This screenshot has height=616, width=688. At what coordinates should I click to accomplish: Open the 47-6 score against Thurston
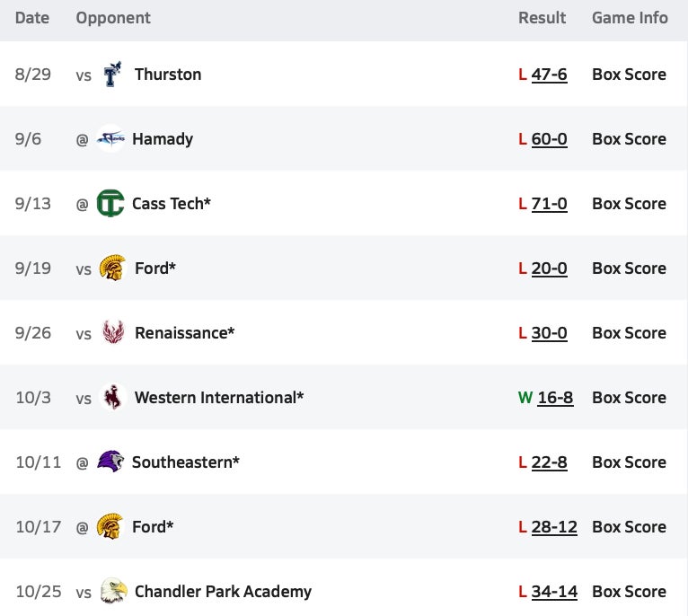[x=549, y=75]
